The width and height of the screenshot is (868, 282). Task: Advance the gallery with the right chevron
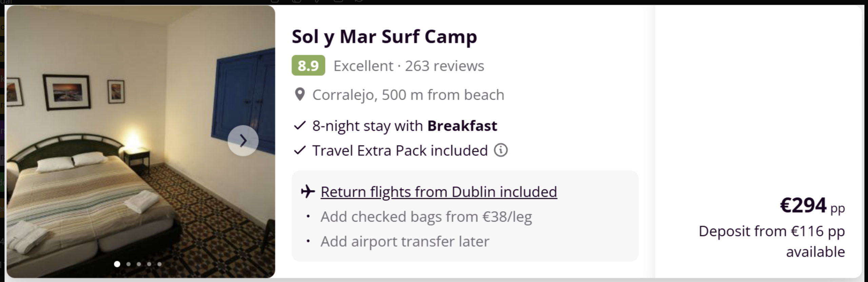click(x=243, y=141)
